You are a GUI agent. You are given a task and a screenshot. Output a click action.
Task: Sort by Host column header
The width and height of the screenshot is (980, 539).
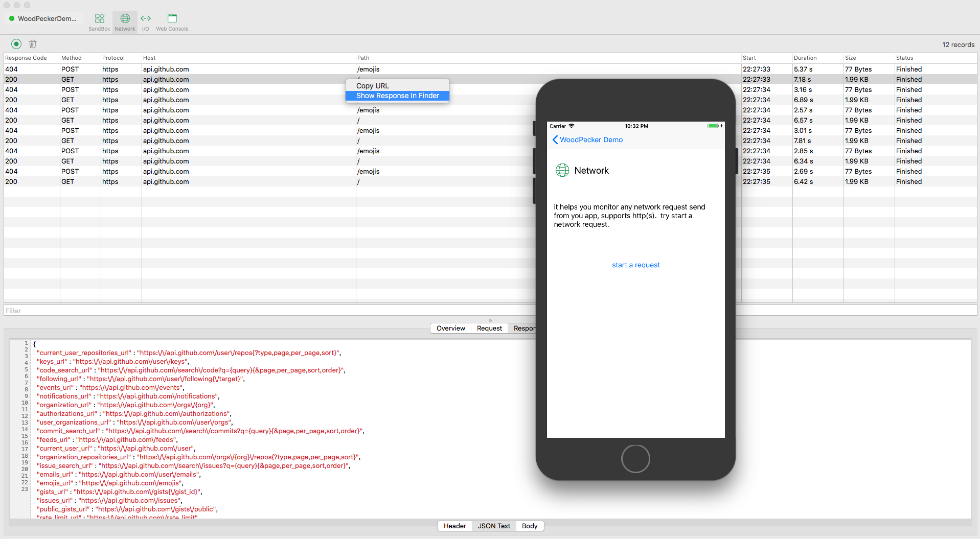point(248,58)
